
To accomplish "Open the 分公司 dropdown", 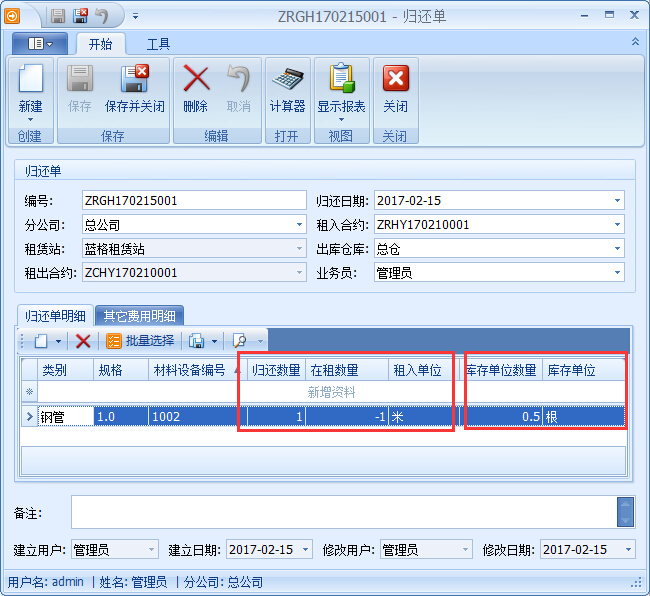I will tap(298, 225).
